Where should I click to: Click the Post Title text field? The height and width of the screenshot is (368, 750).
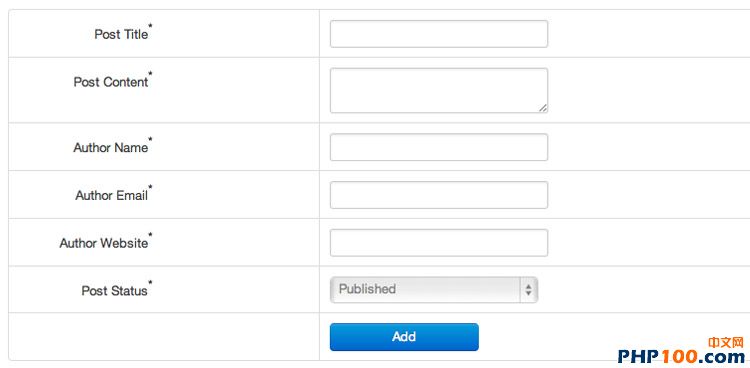click(x=439, y=34)
